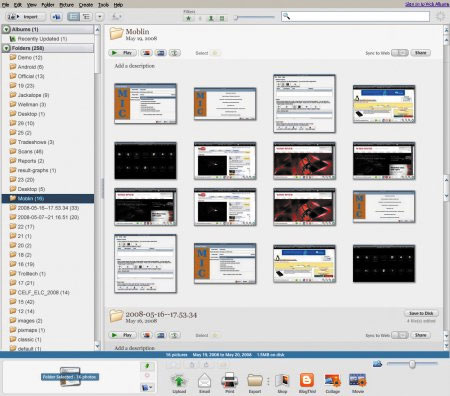450x396 pixels.
Task: Click Add a description under Moblin
Action: (x=135, y=66)
